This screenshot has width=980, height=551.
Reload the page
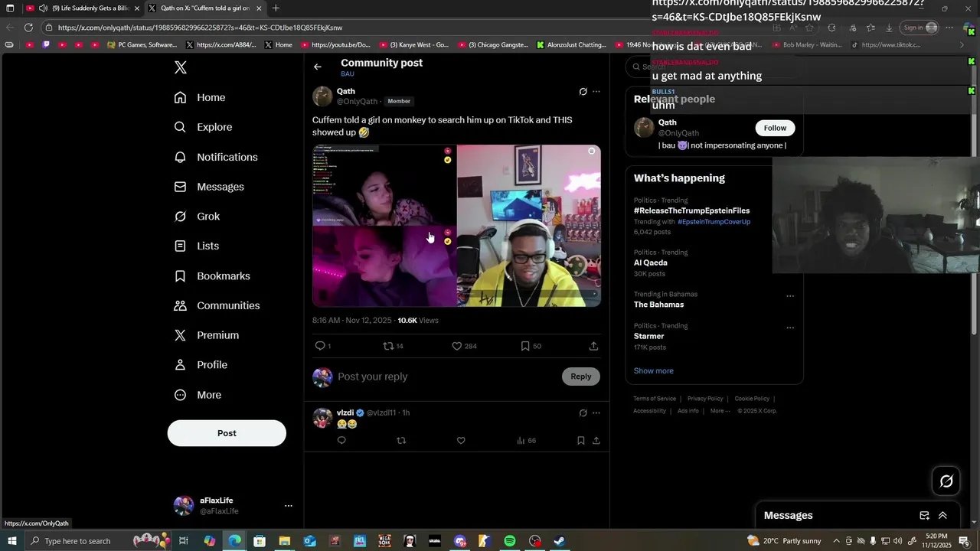tap(28, 28)
